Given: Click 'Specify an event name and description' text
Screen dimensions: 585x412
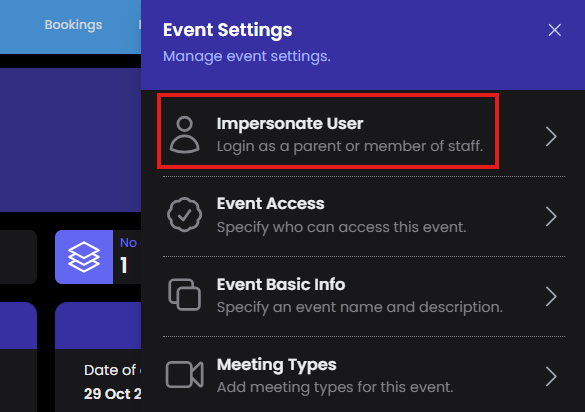Looking at the screenshot, I should pos(360,307).
